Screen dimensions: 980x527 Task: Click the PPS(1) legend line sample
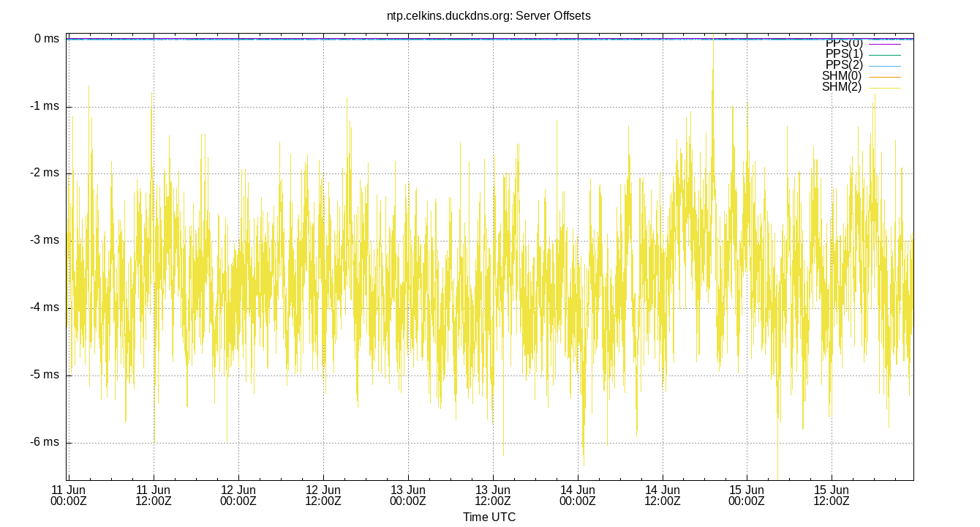pyautogui.click(x=885, y=55)
